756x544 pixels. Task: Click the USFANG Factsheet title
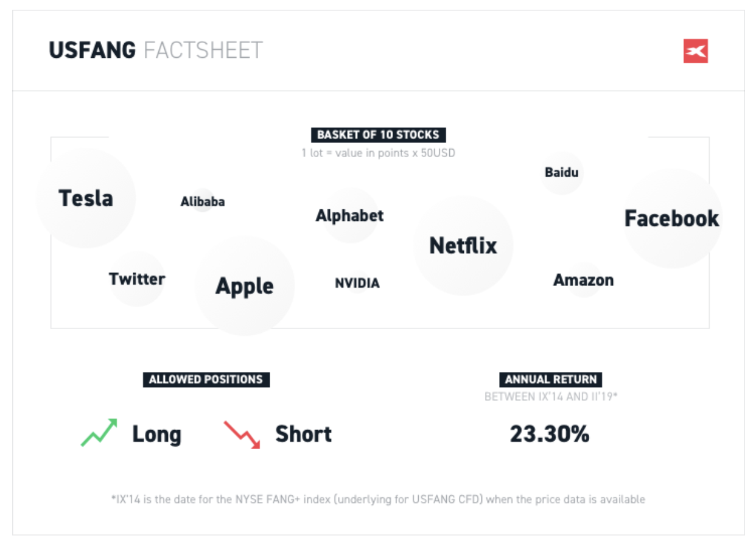156,50
